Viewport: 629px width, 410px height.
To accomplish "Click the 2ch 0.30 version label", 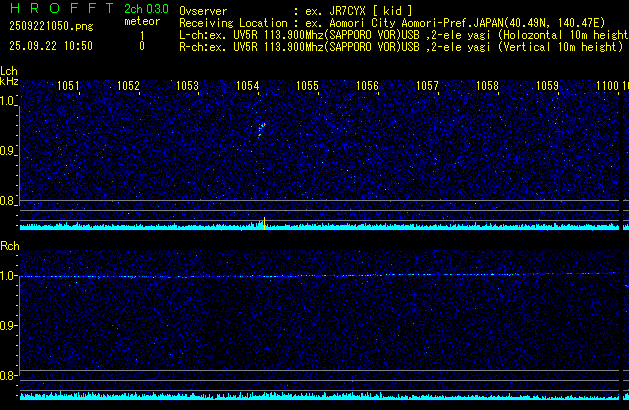I will coord(146,9).
